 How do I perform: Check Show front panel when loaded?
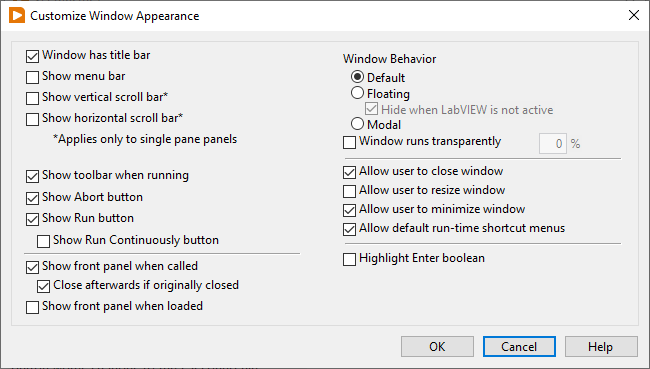point(32,307)
